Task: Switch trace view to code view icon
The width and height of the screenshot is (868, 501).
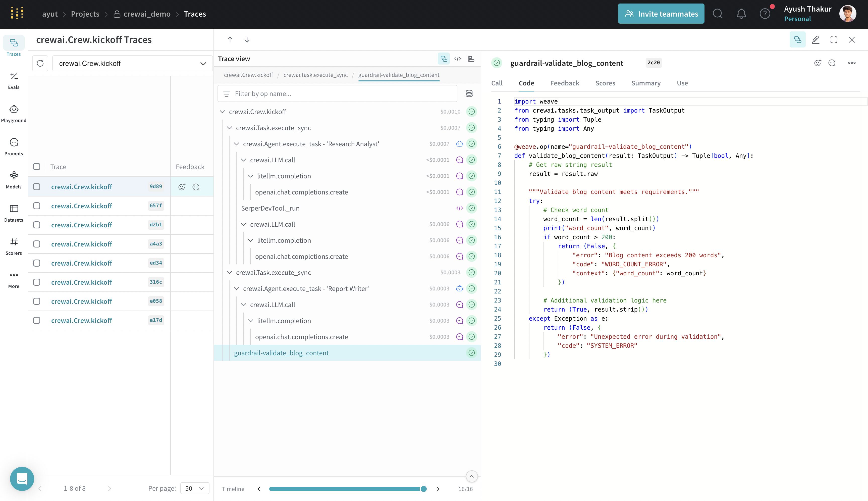Action: pyautogui.click(x=457, y=59)
